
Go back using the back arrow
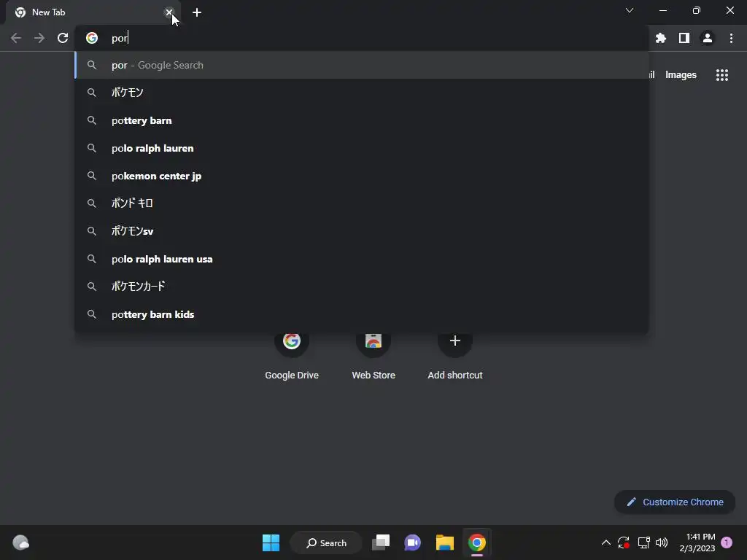pos(16,38)
